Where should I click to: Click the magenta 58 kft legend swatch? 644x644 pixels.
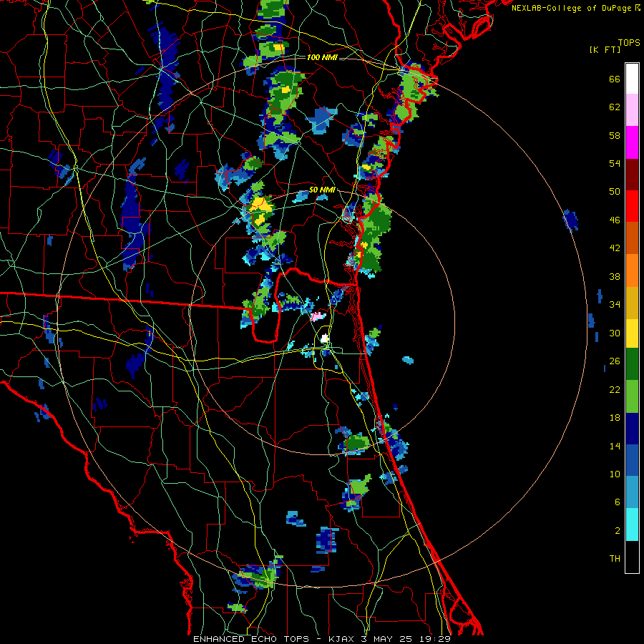(x=632, y=142)
